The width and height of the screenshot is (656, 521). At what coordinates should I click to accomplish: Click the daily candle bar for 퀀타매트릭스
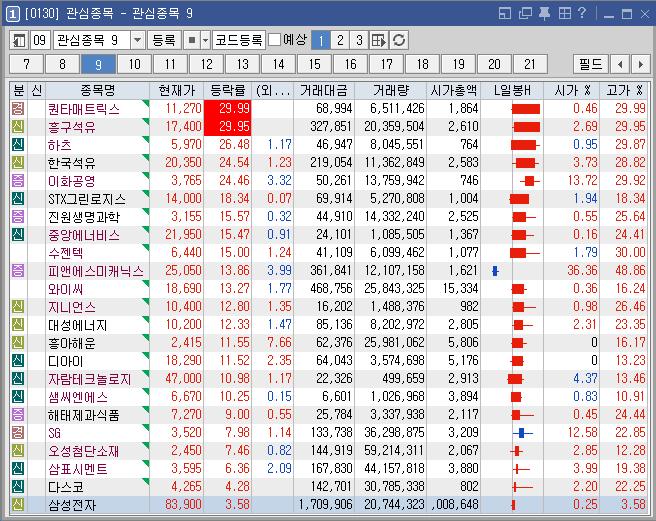pyautogui.click(x=526, y=109)
